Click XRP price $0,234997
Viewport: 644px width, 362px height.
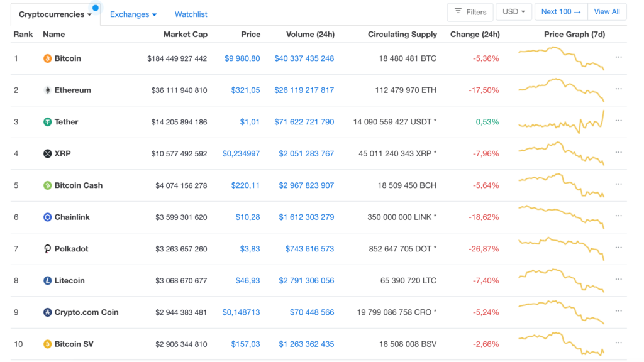[241, 154]
